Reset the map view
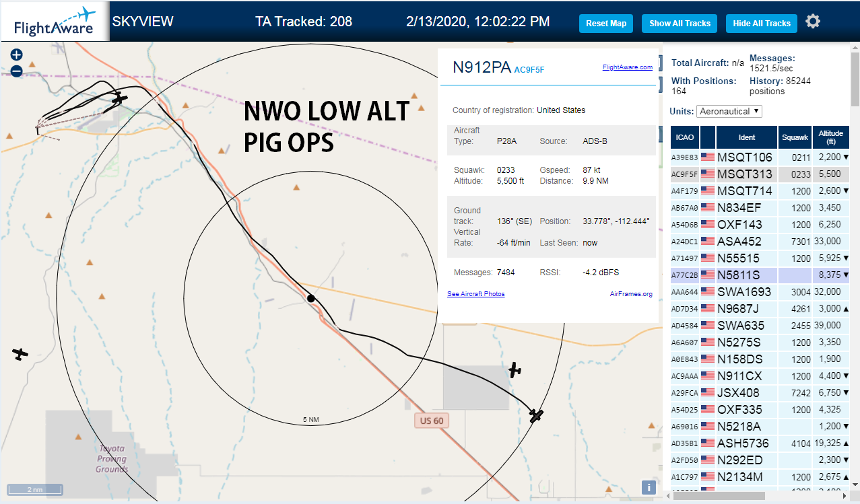The height and width of the screenshot is (504, 860). pyautogui.click(x=606, y=23)
